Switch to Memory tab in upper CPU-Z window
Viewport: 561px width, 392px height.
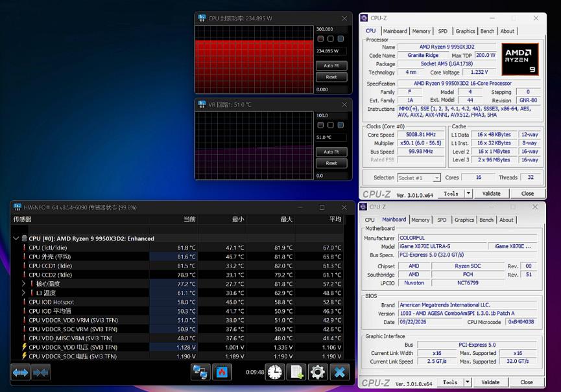point(421,31)
